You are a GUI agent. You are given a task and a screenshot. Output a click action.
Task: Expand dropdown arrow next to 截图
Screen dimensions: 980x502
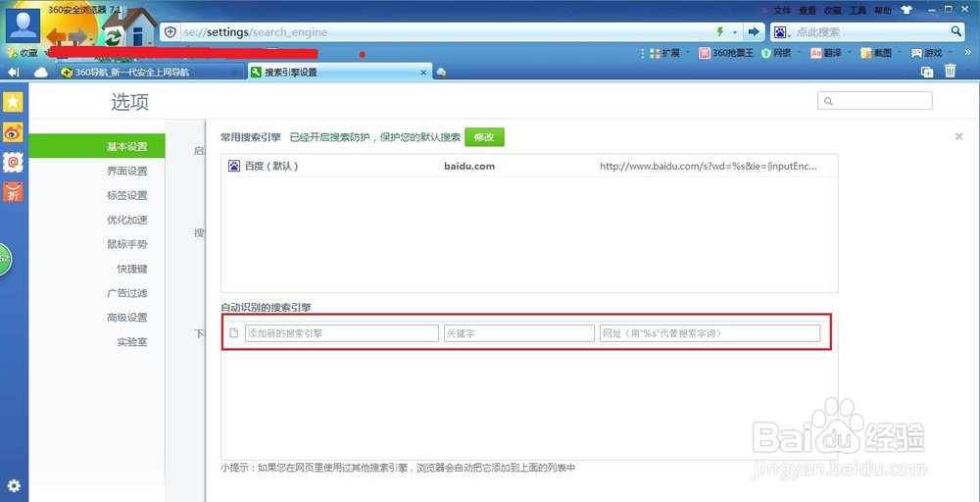coord(900,53)
